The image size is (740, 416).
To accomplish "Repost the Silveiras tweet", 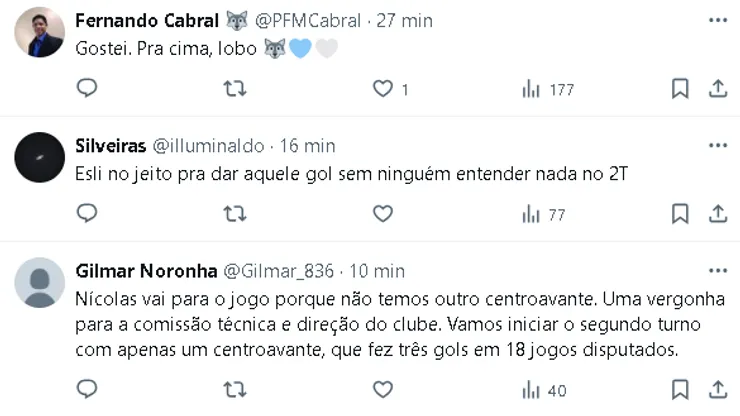I will 234,213.
